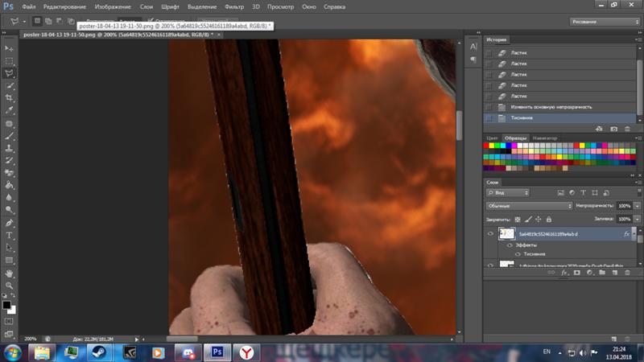The width and height of the screenshot is (644, 362).
Task: Select the Rectangular Marquee tool
Action: pyautogui.click(x=9, y=61)
